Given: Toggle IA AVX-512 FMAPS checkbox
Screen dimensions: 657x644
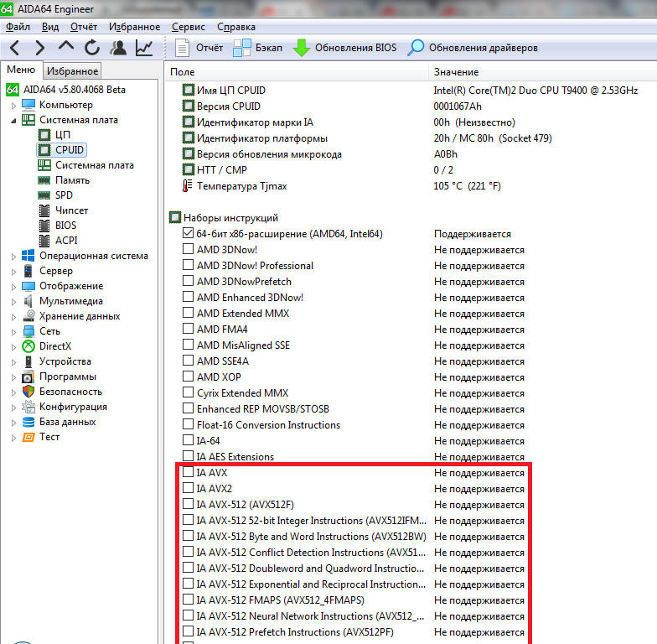Looking at the screenshot, I should (188, 600).
